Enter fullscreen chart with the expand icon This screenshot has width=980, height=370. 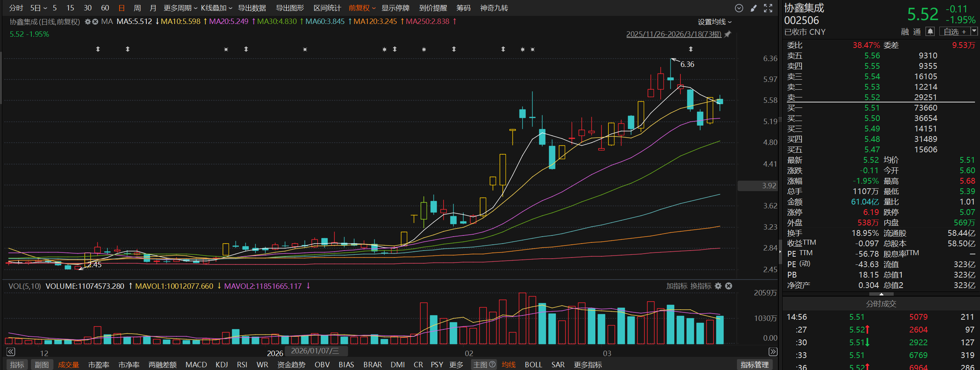[x=768, y=8]
